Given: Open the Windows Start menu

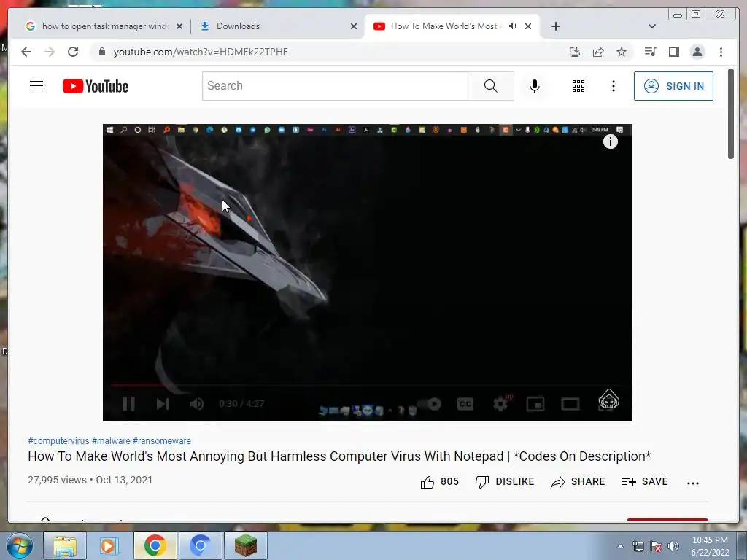Looking at the screenshot, I should click(x=20, y=545).
